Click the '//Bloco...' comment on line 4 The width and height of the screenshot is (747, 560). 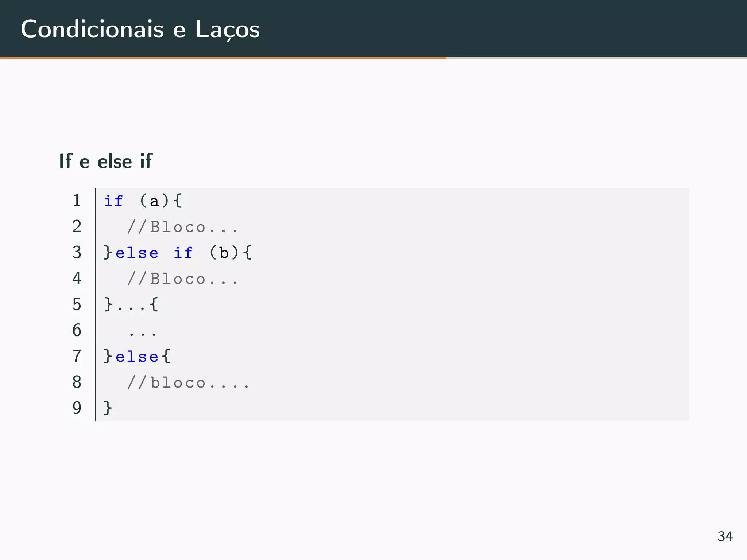182,279
